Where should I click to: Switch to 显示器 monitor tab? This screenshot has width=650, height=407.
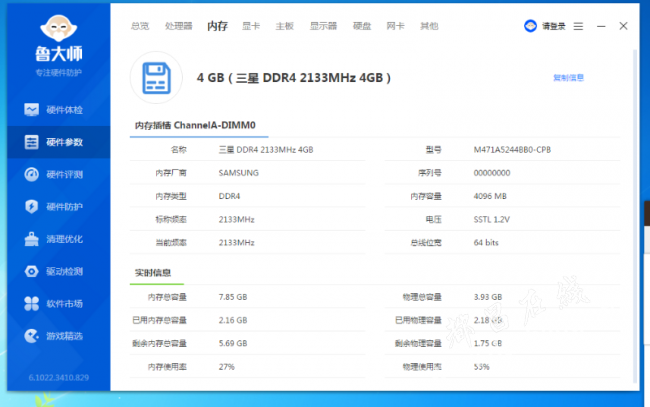[323, 26]
